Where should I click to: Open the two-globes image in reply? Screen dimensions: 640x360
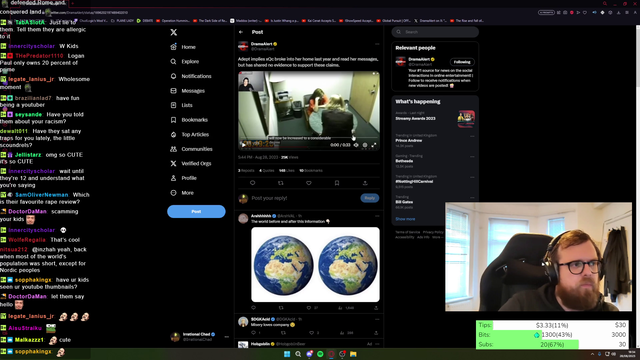tap(315, 264)
